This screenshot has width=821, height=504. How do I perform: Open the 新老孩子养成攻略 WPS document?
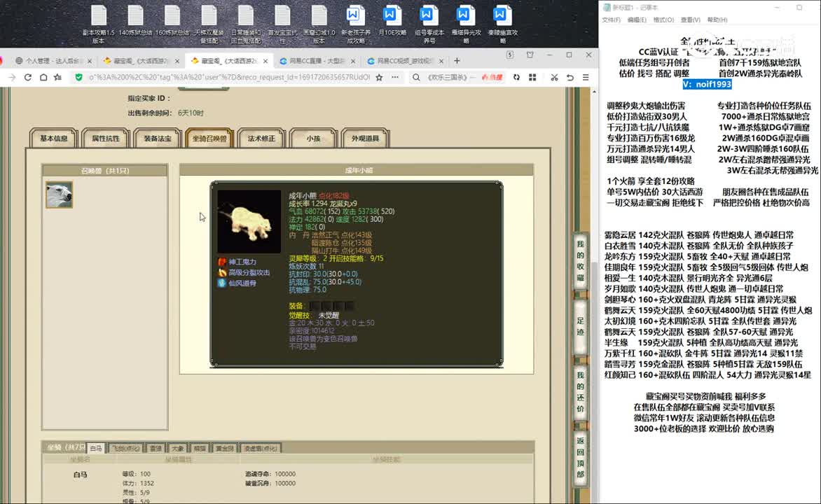pyautogui.click(x=356, y=24)
